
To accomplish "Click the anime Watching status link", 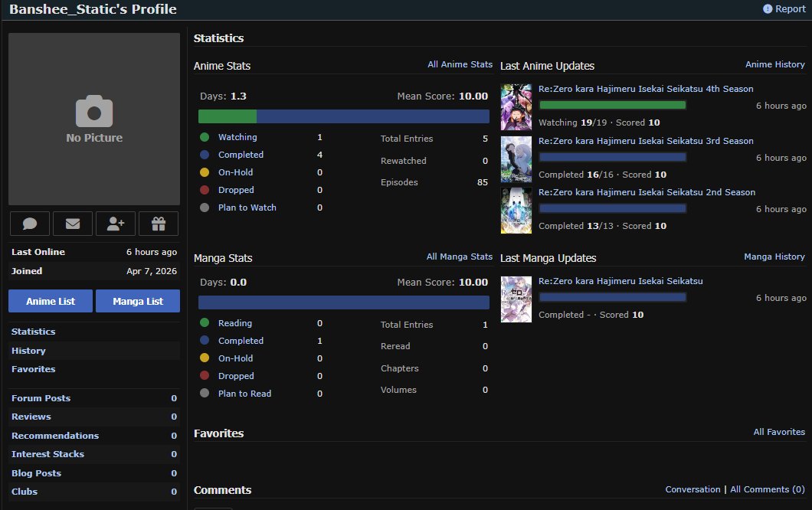I will [237, 137].
